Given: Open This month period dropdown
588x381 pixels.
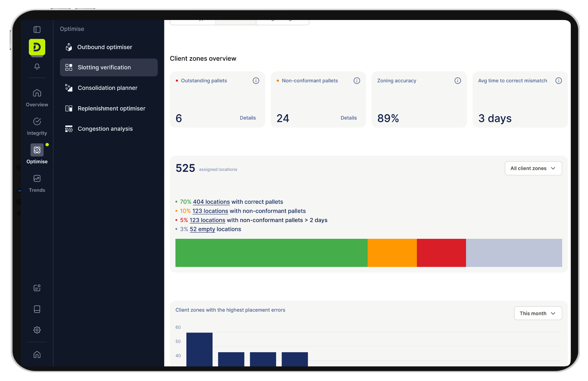Looking at the screenshot, I should point(538,313).
